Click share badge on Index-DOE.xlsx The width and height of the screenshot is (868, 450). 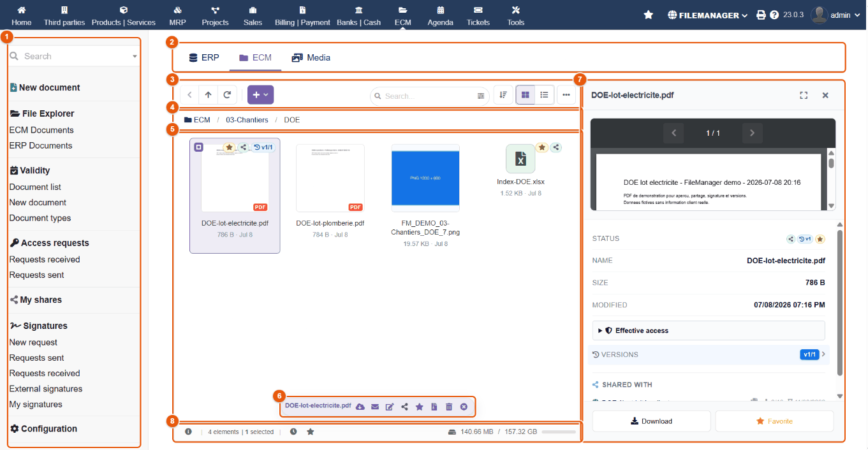tap(556, 147)
